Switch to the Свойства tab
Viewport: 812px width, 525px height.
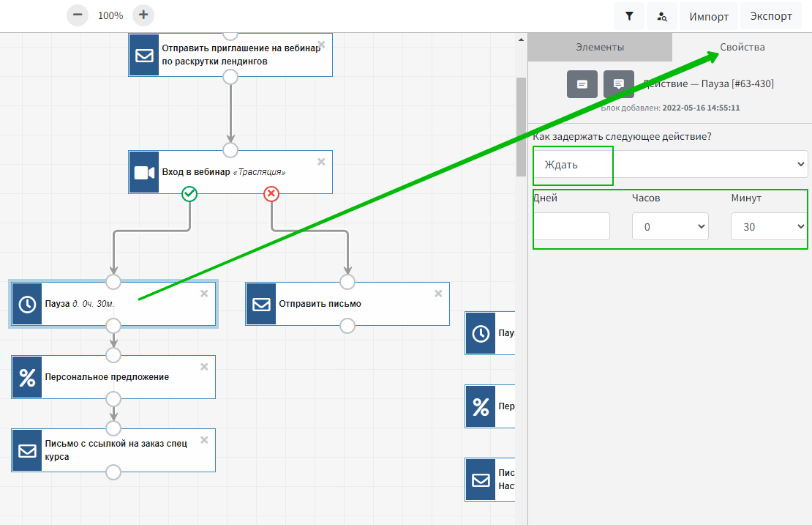(742, 47)
